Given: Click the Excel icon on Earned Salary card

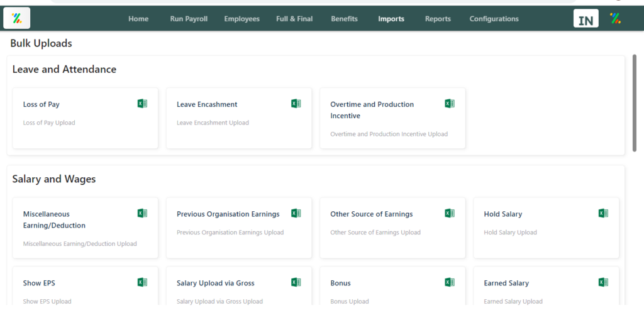Looking at the screenshot, I should pos(603,282).
